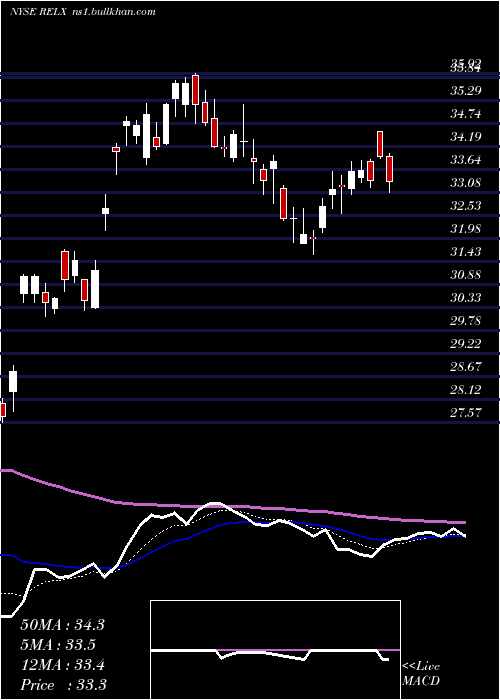Select the 35.29 price level label
Viewport: 500px width, 700px height.
click(x=466, y=91)
